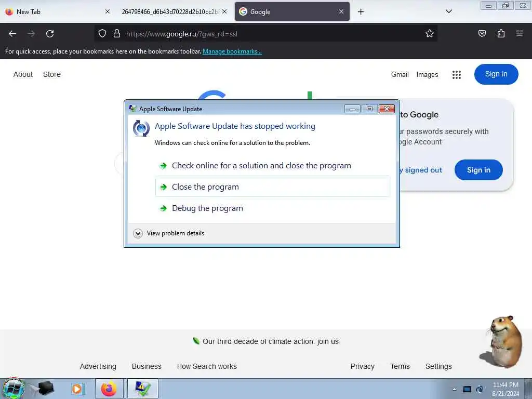Click the monitor icon in system tray

(467, 389)
